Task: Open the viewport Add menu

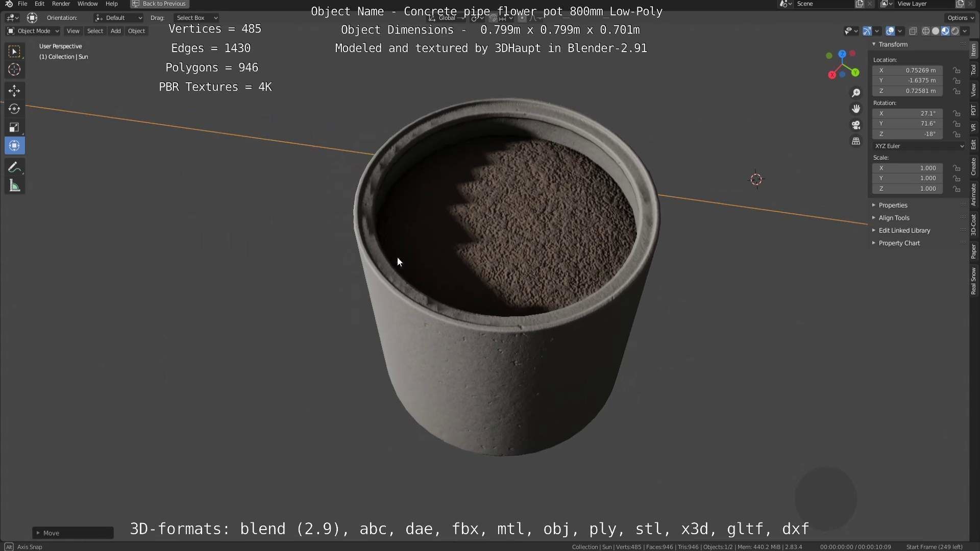Action: [x=116, y=31]
